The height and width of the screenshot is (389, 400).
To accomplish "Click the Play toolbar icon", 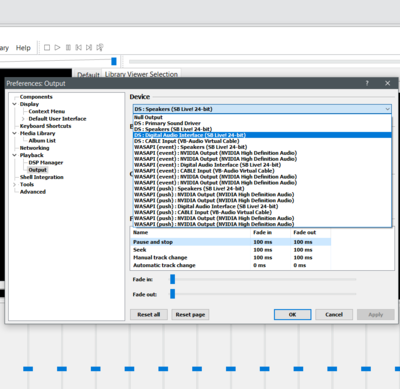I will [x=57, y=48].
